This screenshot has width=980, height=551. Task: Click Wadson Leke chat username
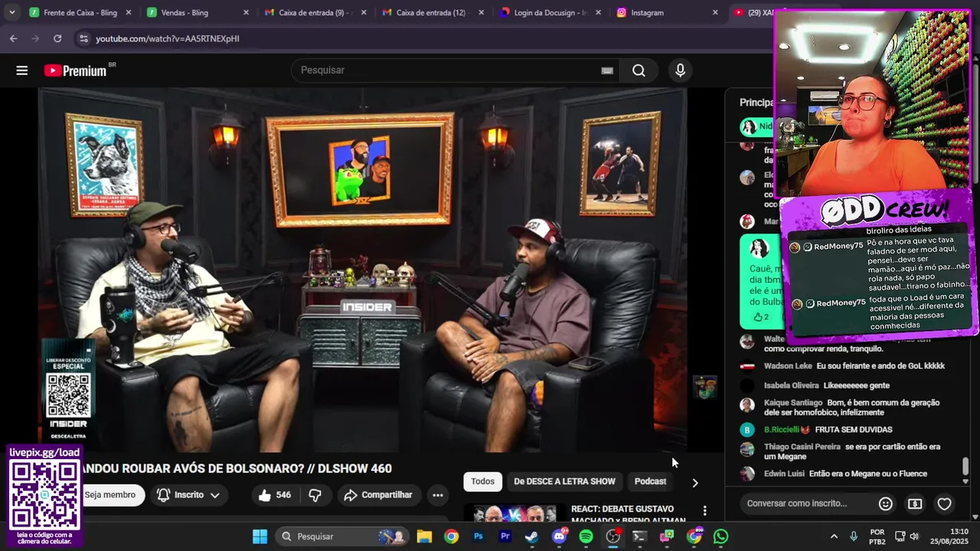(788, 366)
